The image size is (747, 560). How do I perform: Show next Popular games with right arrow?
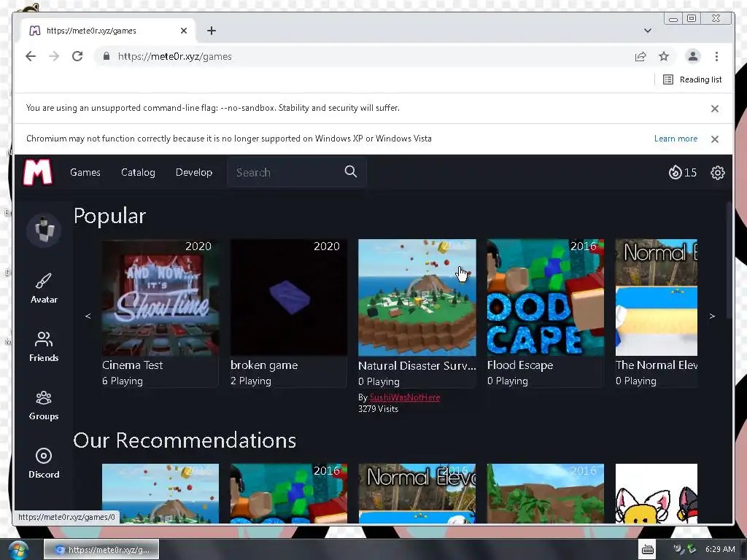click(712, 316)
